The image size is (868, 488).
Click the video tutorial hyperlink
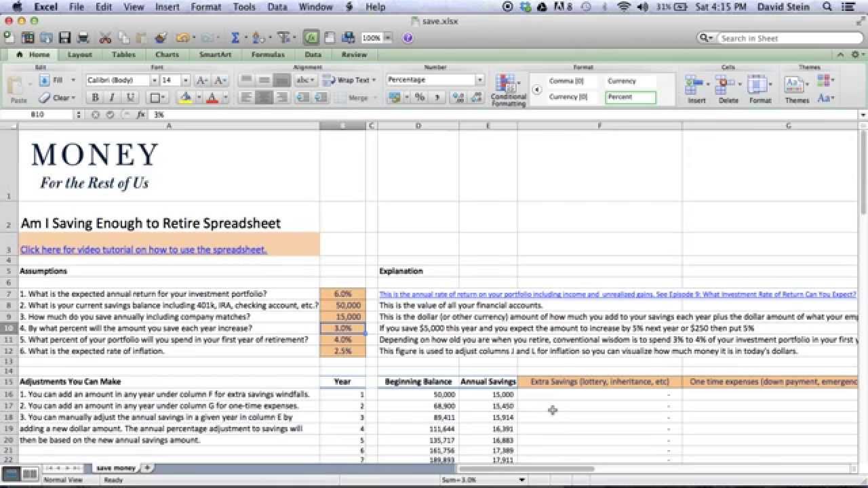[x=143, y=249]
